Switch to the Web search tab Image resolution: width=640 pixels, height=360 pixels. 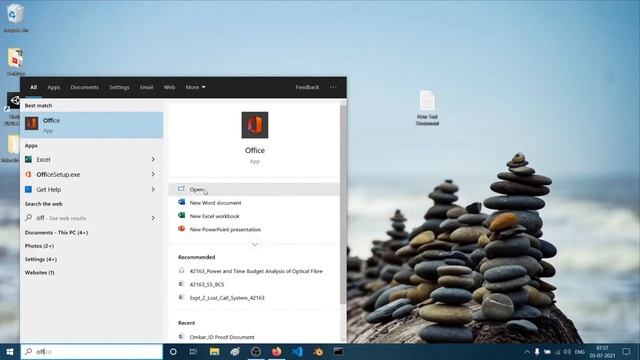pyautogui.click(x=169, y=87)
